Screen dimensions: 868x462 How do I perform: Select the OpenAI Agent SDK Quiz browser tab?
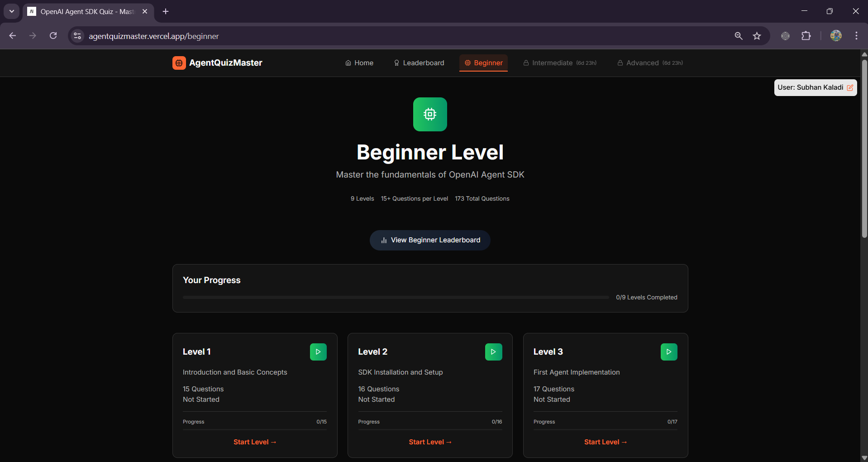tap(88, 11)
